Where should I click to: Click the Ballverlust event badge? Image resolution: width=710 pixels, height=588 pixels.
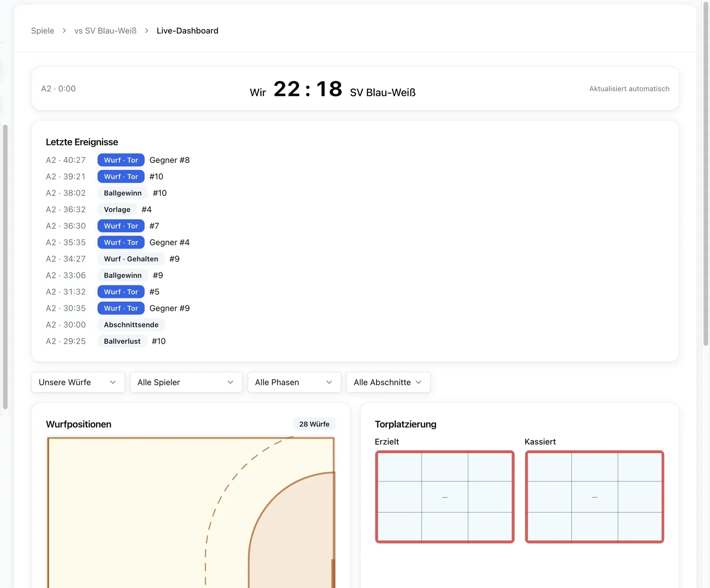(122, 341)
